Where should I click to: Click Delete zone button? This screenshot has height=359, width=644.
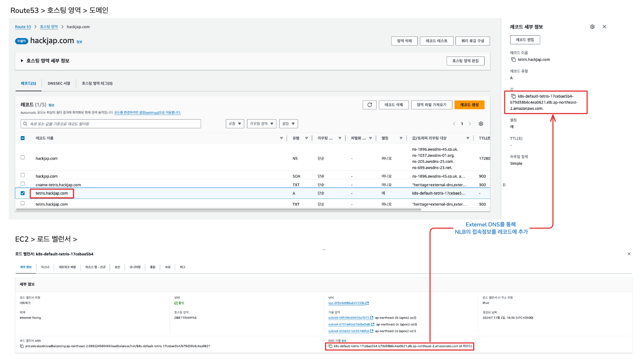pyautogui.click(x=404, y=41)
